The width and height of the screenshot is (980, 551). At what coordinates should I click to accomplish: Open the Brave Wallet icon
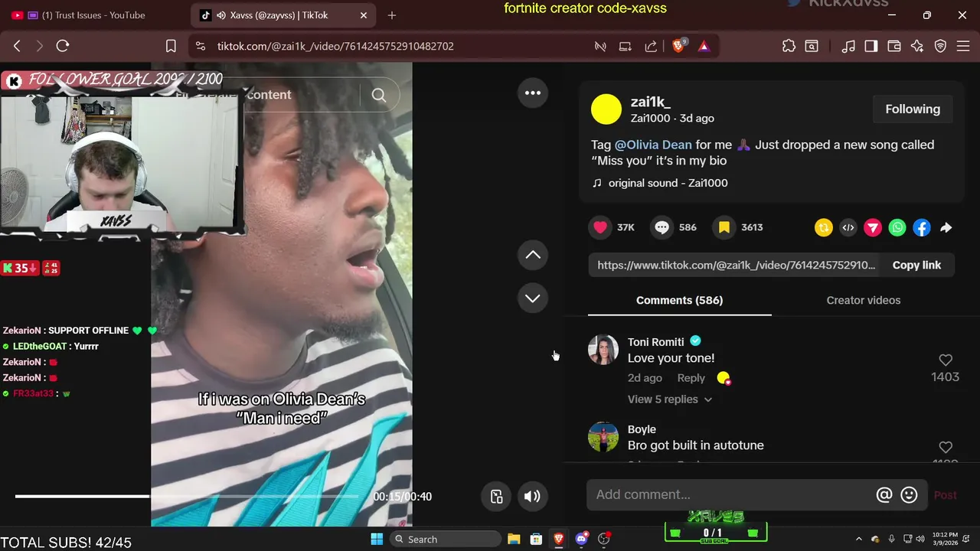894,46
